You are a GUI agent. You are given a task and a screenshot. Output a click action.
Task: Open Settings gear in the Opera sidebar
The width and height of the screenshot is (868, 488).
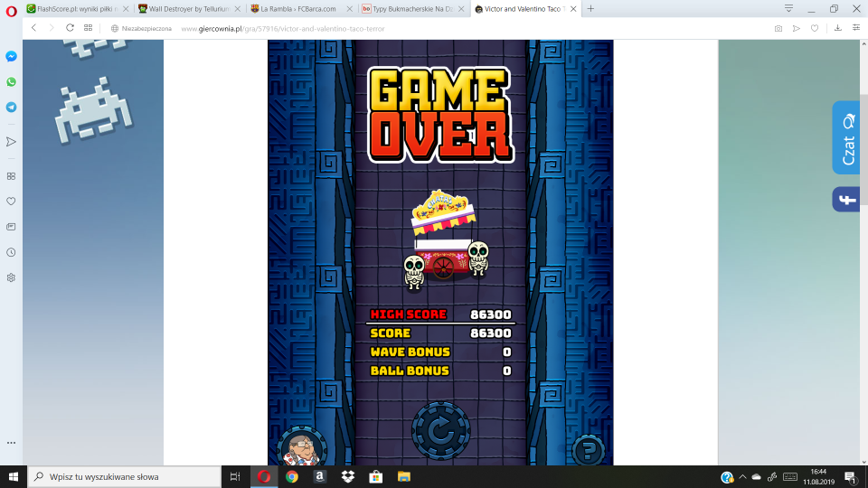coord(11,277)
